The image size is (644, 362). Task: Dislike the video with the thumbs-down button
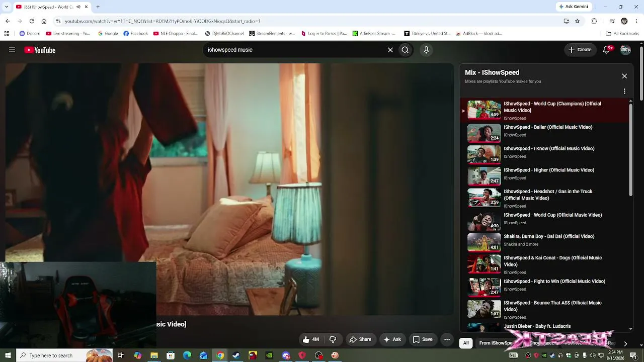pyautogui.click(x=333, y=339)
